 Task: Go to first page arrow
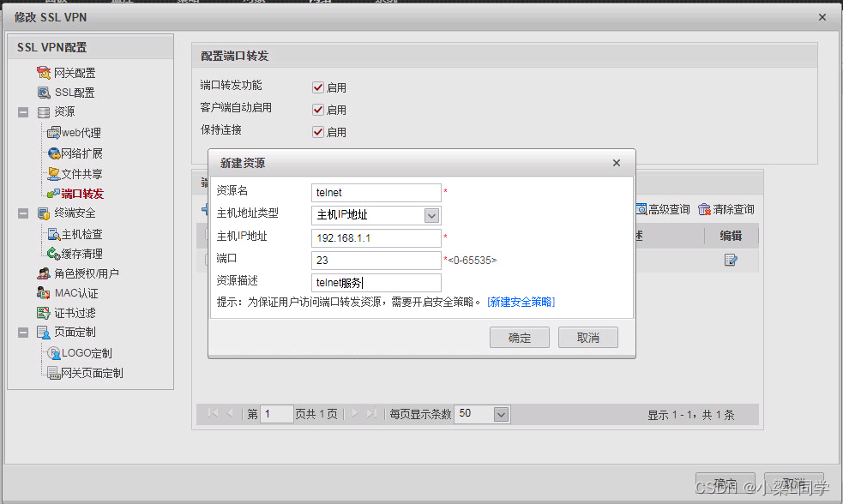point(213,413)
